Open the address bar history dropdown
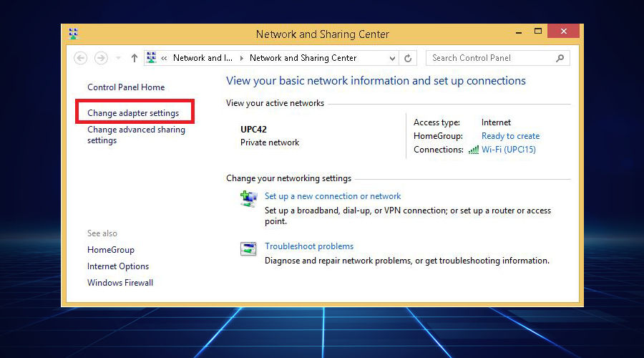The width and height of the screenshot is (644, 358). (392, 59)
